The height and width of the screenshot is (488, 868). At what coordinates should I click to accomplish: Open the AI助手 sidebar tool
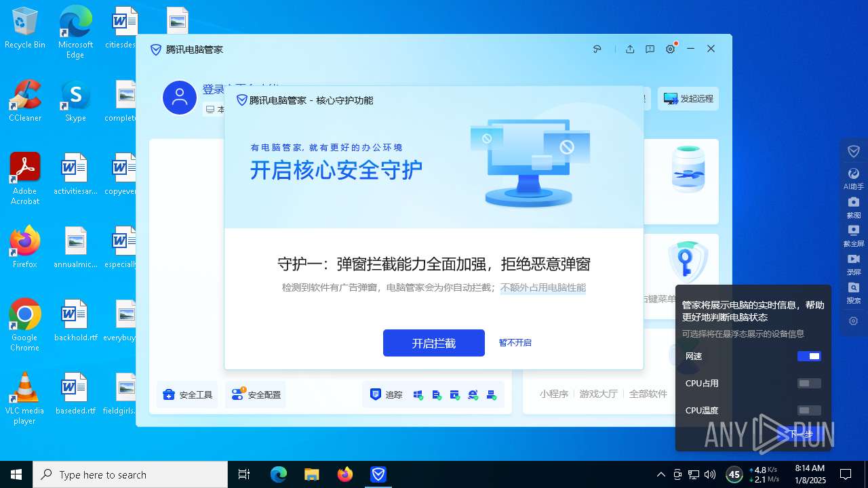click(854, 179)
